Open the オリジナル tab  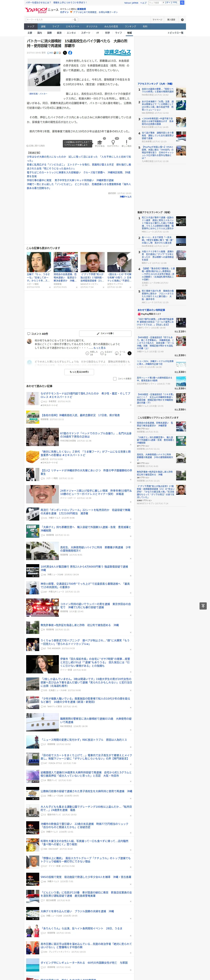click(92, 27)
